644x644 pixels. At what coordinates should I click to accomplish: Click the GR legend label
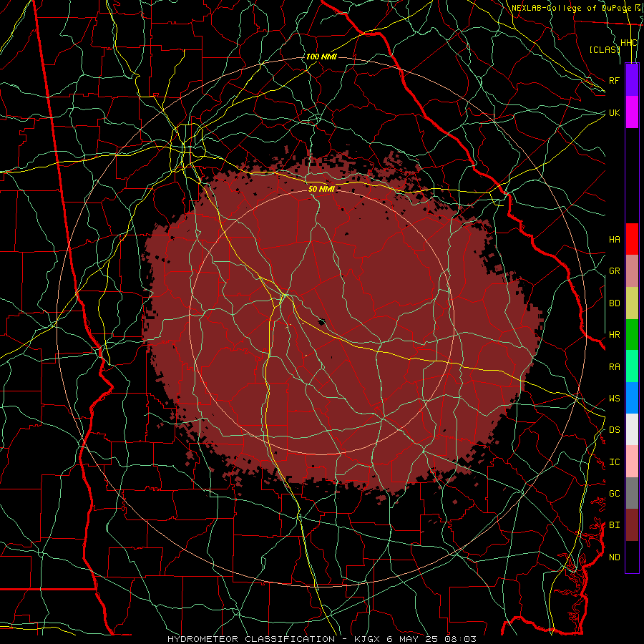(x=615, y=271)
